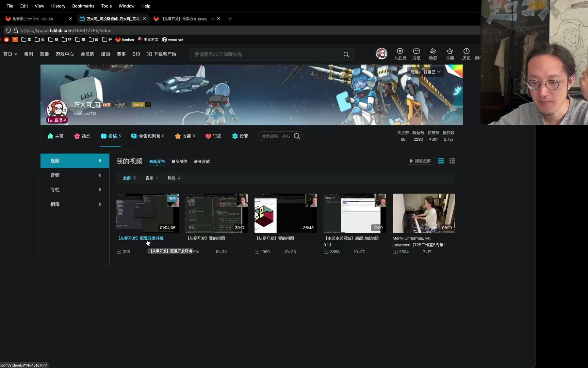Click the ISMIST 19 fan badge

click(x=141, y=105)
